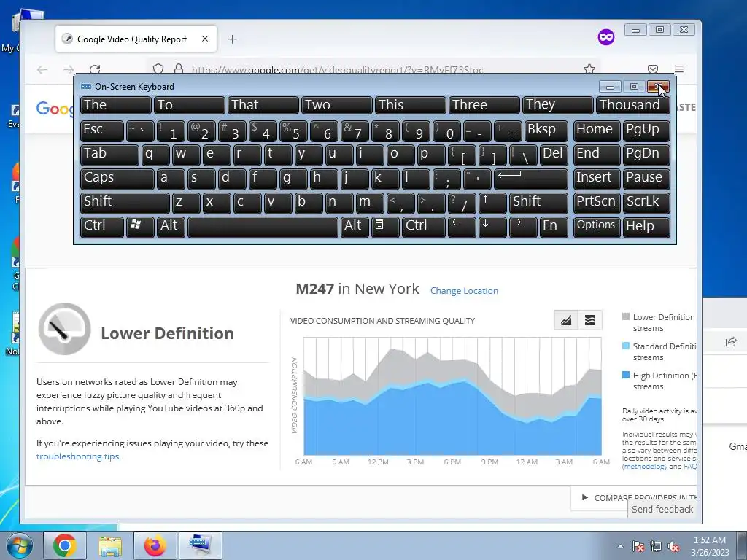Click the PrtScn key
Screen dimensions: 747x560
point(597,203)
